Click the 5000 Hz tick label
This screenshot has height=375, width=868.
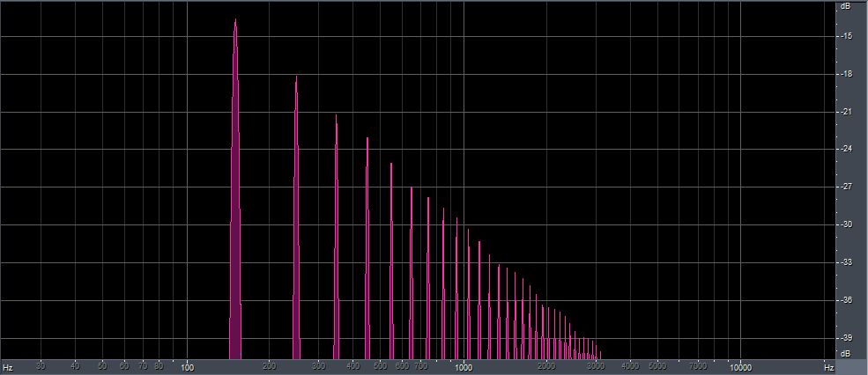(657, 365)
